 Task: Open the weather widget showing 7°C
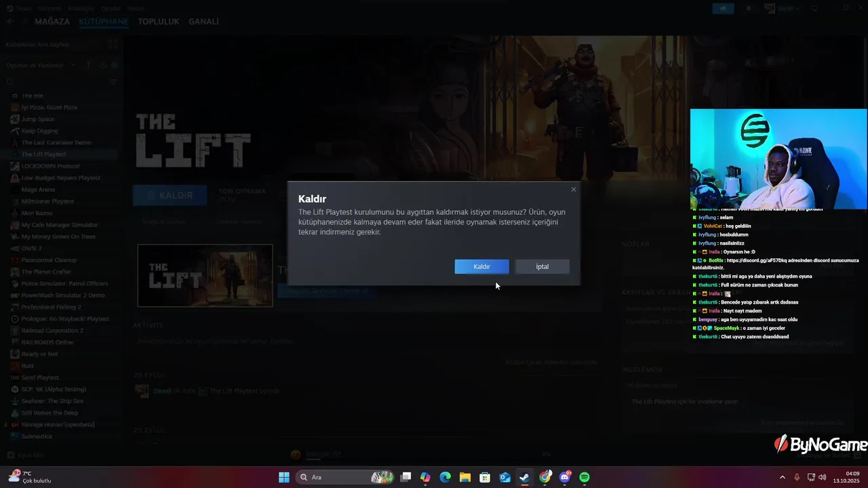point(30,477)
